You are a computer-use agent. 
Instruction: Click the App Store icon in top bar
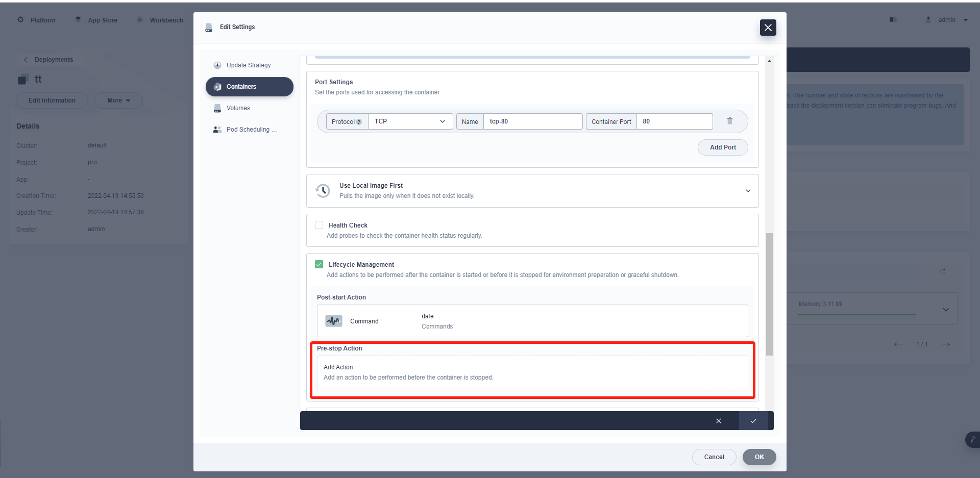(x=78, y=19)
